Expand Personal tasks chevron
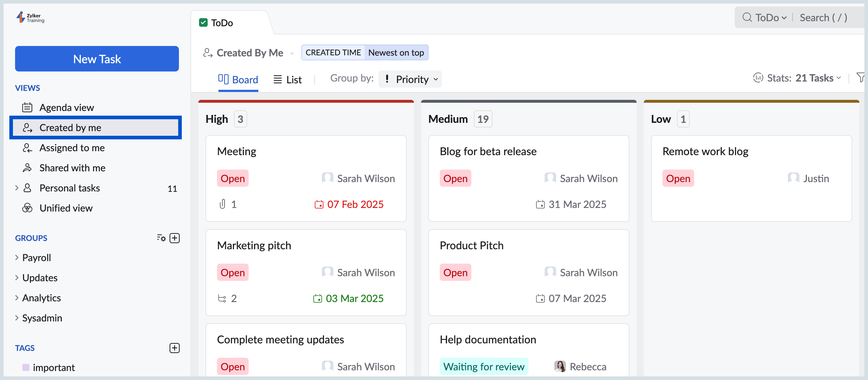This screenshot has height=380, width=868. (x=17, y=188)
